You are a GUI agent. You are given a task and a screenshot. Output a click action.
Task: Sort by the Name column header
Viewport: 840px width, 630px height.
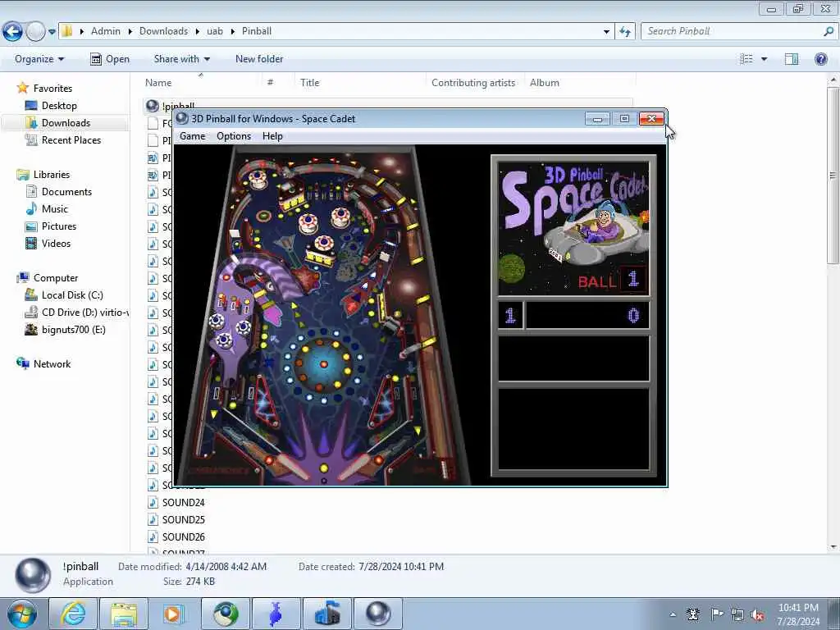[x=158, y=83]
